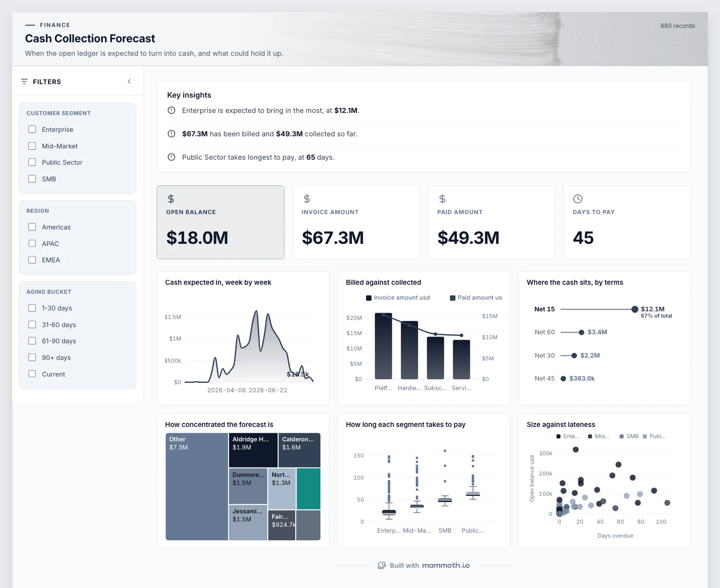This screenshot has width=720, height=588.
Task: Click the scatter point at 300k balance
Action: [x=576, y=449]
